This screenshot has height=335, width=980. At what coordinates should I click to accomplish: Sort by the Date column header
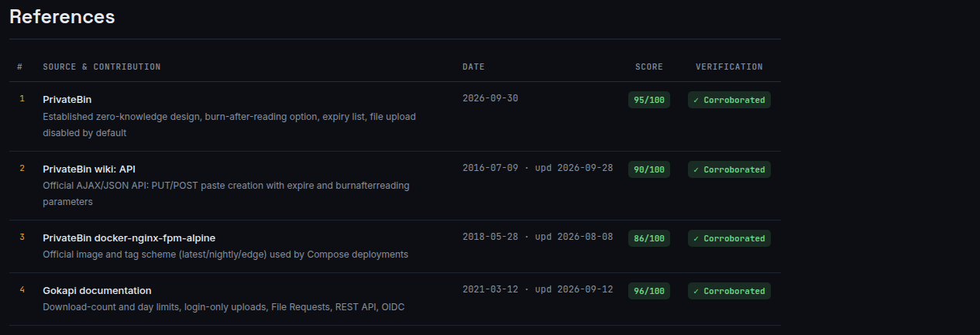(x=473, y=67)
